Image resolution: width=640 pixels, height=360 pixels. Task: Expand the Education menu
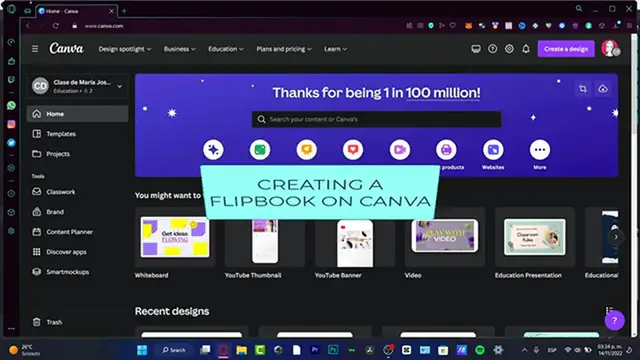point(226,49)
